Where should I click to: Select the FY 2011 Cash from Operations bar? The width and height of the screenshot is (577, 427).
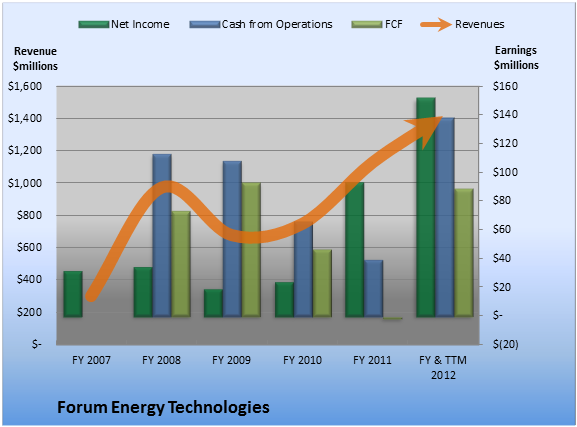(374, 289)
